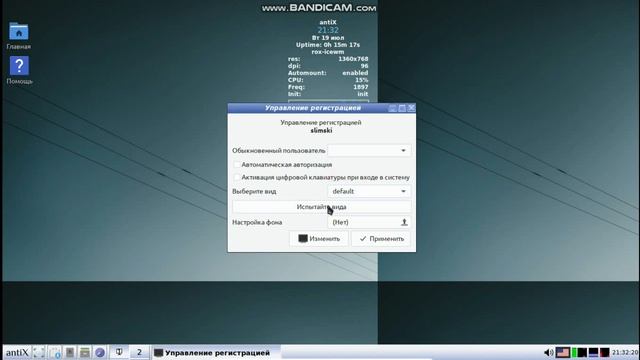The width and height of the screenshot is (640, 360).
Task: Click the slimski label in the dialog
Action: tap(321, 131)
